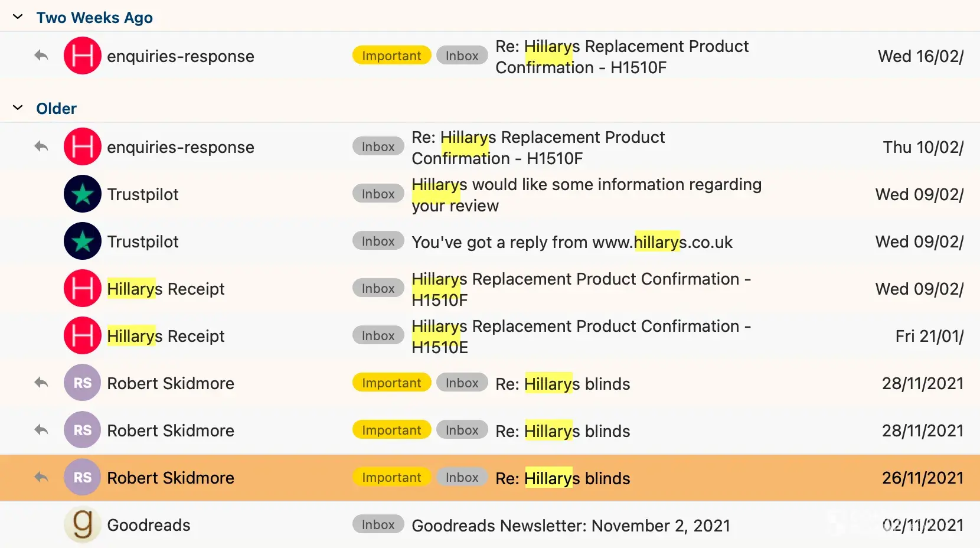This screenshot has height=548, width=980.
Task: Click the Trustpilot star avatar for the review information email
Action: point(83,194)
